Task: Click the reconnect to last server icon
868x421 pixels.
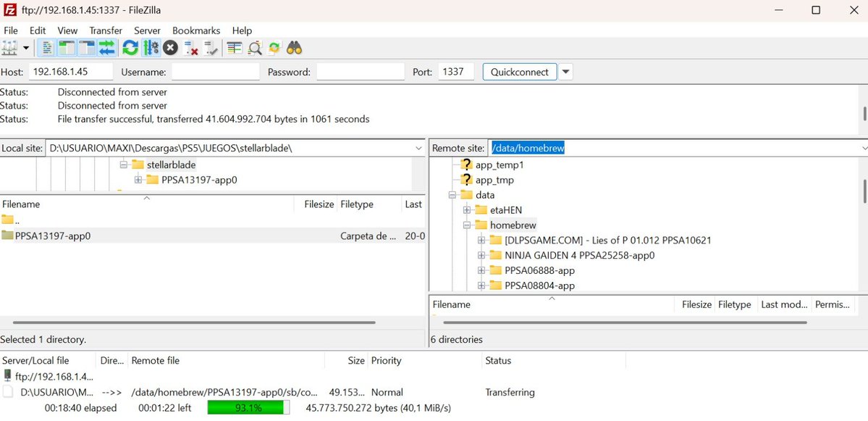Action: (211, 49)
